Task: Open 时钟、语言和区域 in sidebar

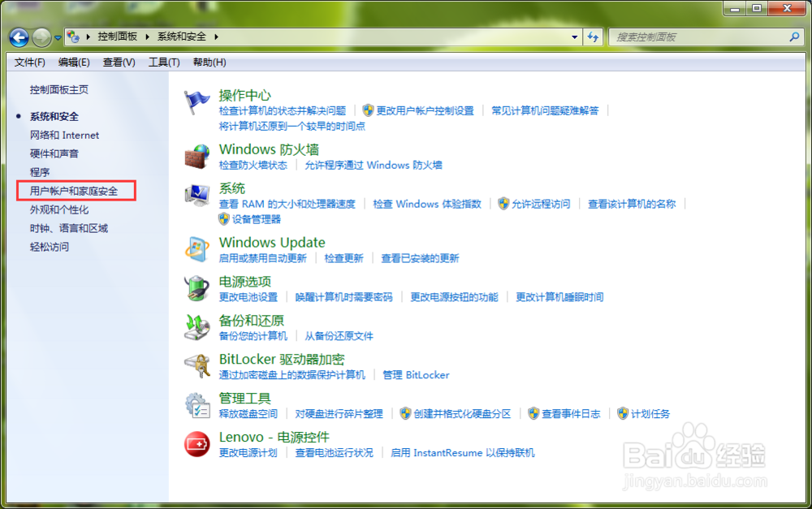Action: [x=69, y=228]
